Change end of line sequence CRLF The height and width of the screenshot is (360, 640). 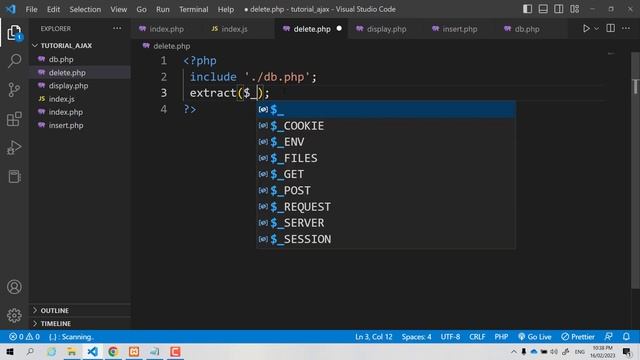(477, 337)
